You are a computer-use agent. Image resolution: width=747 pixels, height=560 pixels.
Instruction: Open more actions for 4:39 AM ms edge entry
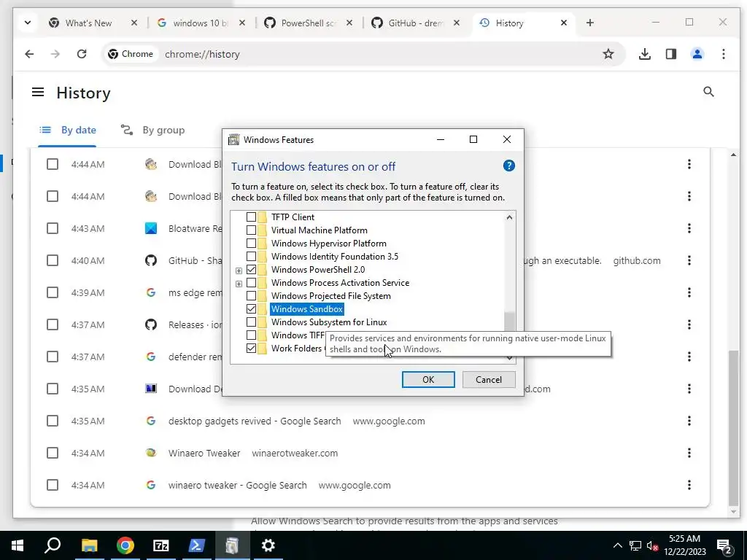tap(689, 292)
